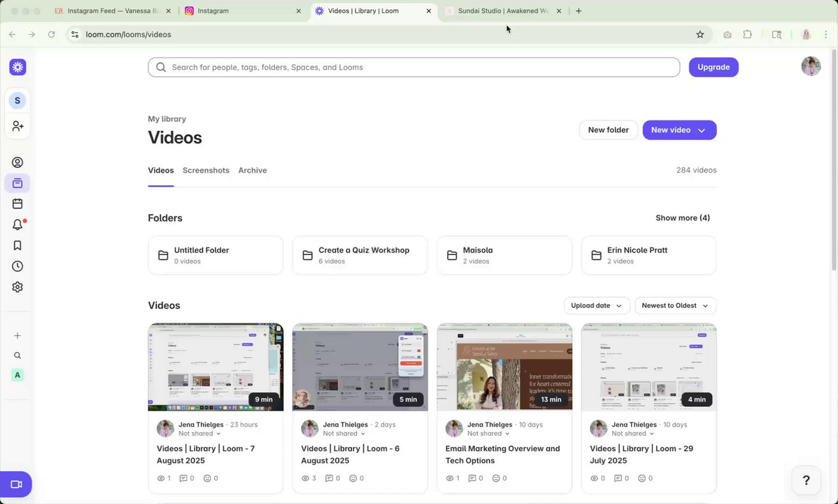Open Email Marketing Overview video thumbnail
The image size is (838, 504).
point(505,367)
